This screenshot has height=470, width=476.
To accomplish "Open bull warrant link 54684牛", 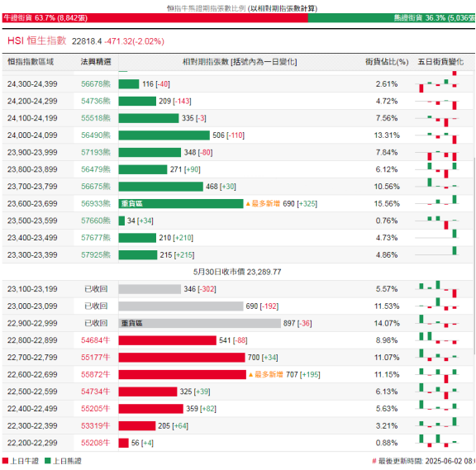I will pos(95,340).
